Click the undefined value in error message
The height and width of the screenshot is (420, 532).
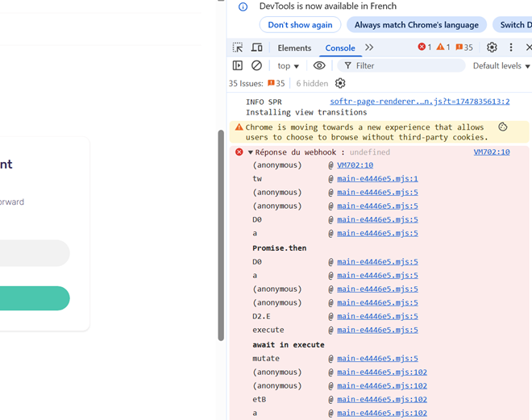pos(369,152)
